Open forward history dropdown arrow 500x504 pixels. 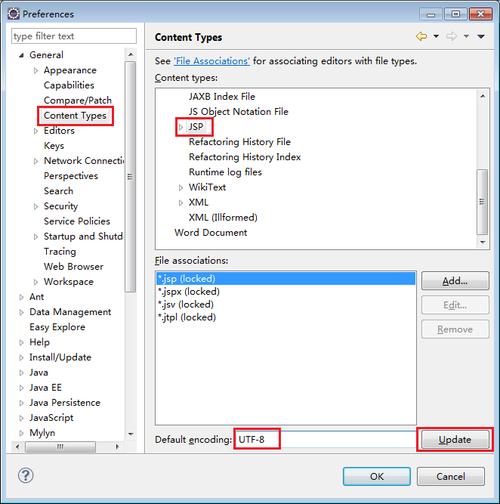click(x=466, y=36)
